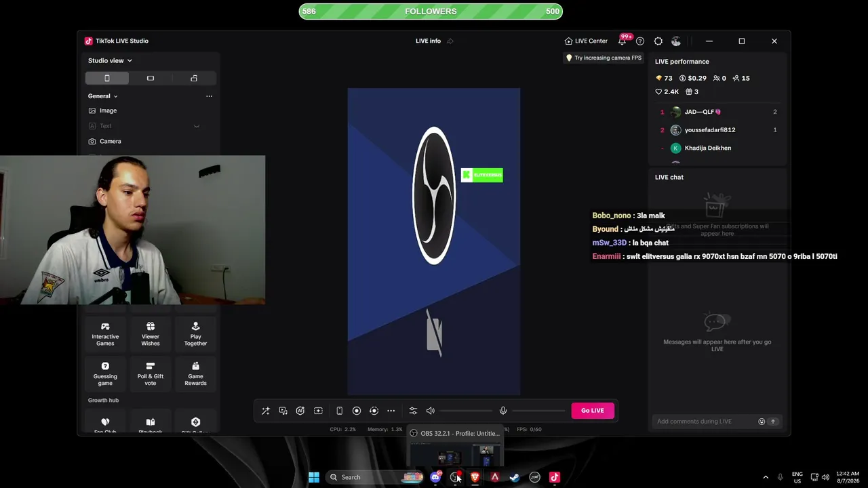The width and height of the screenshot is (868, 488).
Task: Open Game Rewards
Action: tap(195, 374)
